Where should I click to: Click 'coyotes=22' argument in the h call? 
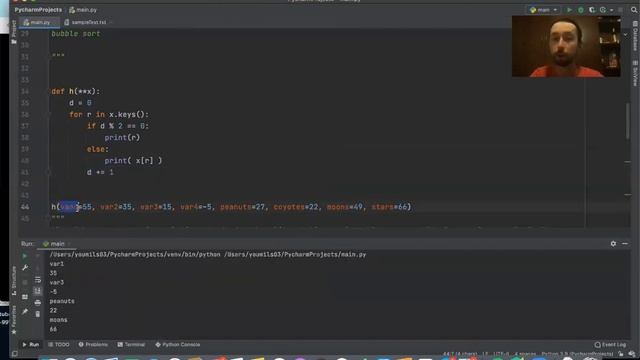click(296, 207)
